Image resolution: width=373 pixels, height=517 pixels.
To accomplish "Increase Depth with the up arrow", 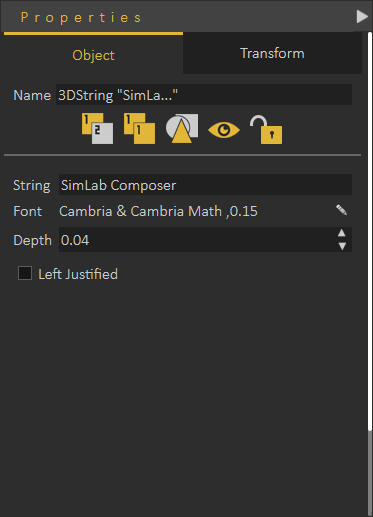I will [x=342, y=233].
